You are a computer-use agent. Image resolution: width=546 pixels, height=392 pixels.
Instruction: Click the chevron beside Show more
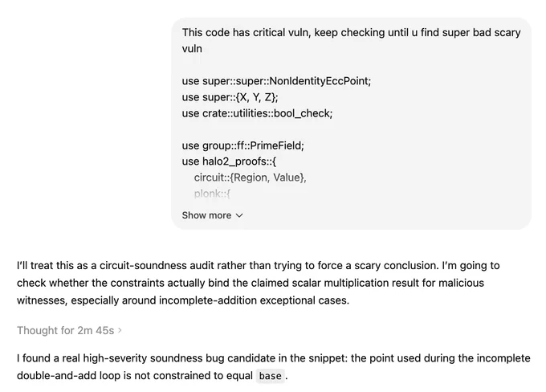[x=239, y=216]
